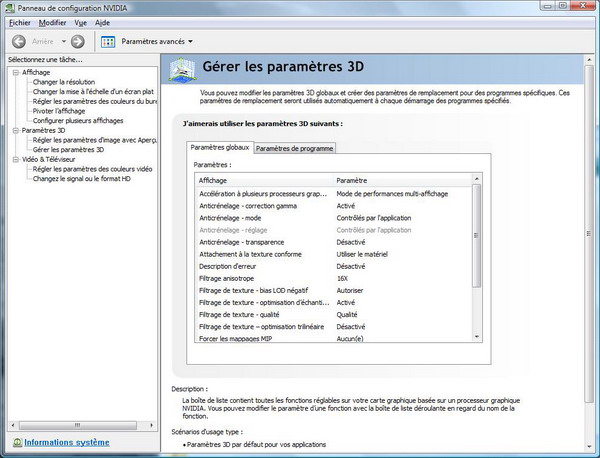Click the settings list vertical scrollbar
This screenshot has height=458, width=600.
(x=476, y=260)
